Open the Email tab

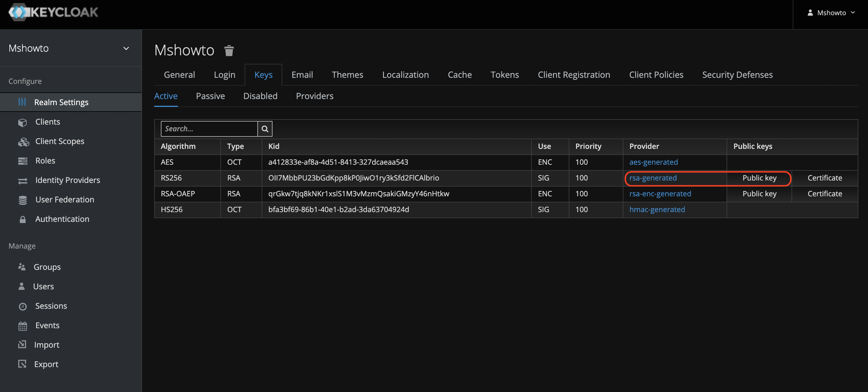[x=302, y=74]
